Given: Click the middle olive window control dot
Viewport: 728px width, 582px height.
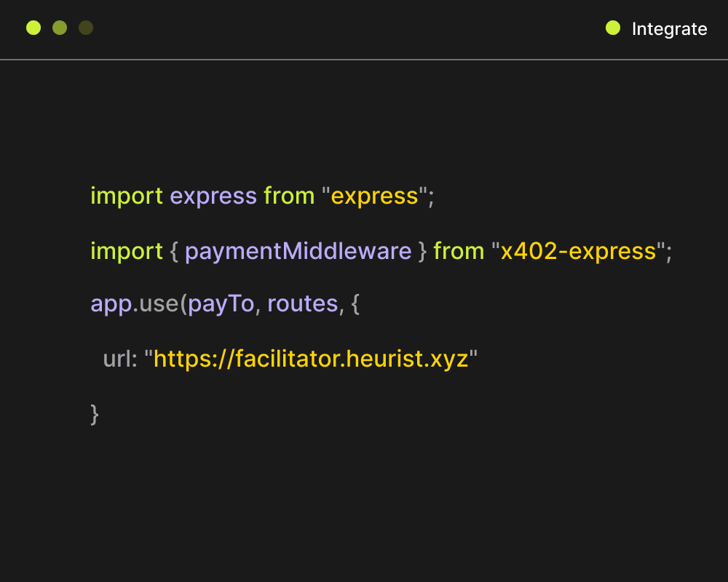Looking at the screenshot, I should pyautogui.click(x=60, y=28).
